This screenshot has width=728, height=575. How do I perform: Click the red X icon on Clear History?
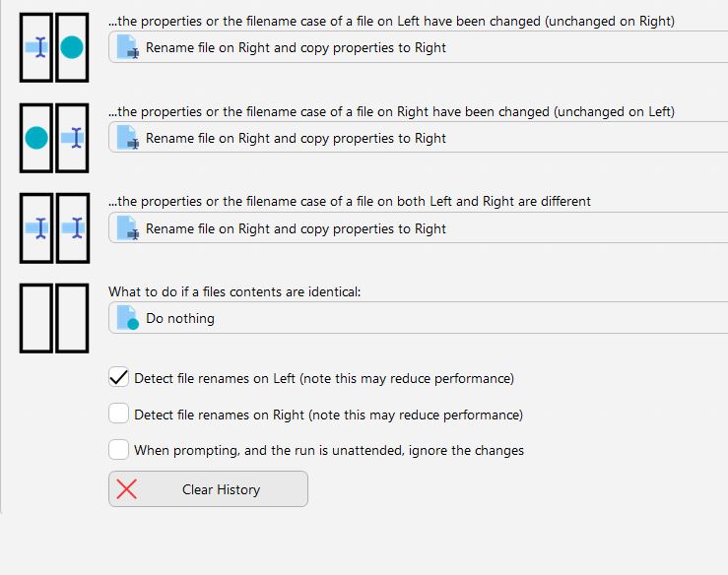pyautogui.click(x=126, y=489)
